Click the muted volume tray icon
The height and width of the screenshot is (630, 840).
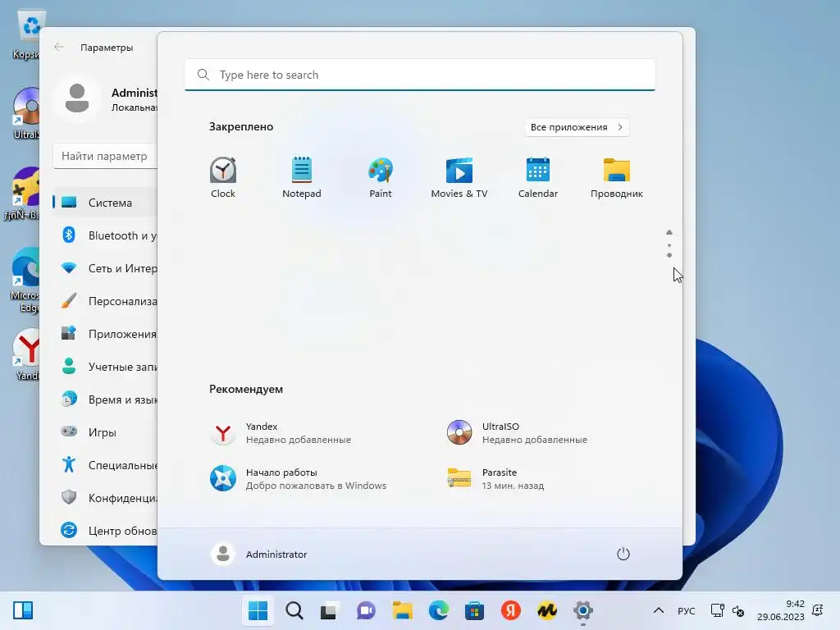[x=738, y=610]
